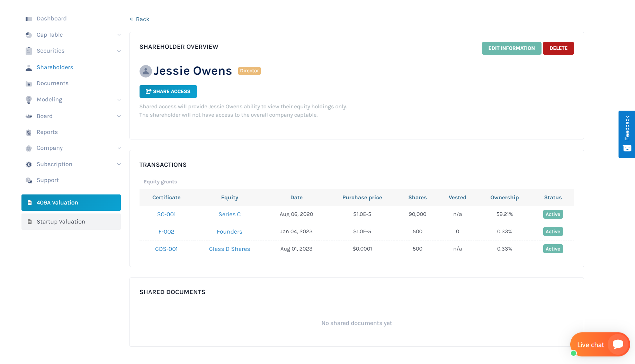
Task: Open the Support icon in sidebar
Action: 28,180
